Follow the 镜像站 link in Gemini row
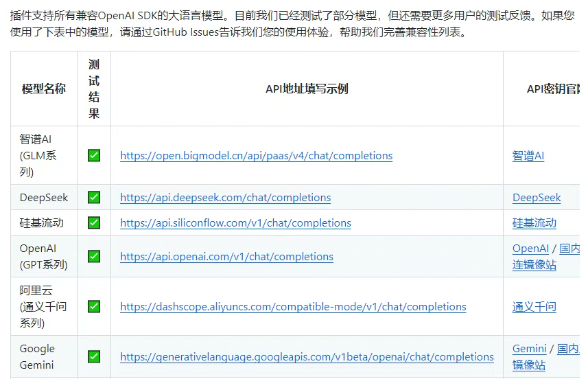Screen dimensions: 588x379 pyautogui.click(x=529, y=365)
